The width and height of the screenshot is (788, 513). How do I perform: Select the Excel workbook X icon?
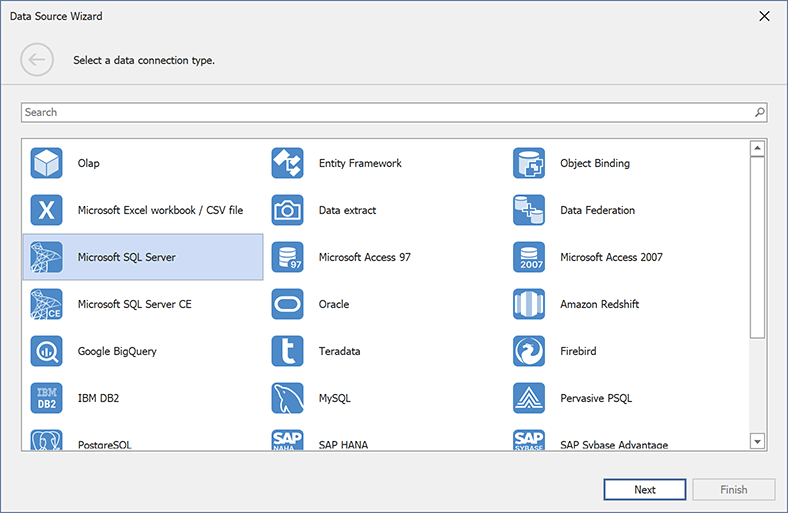point(46,210)
